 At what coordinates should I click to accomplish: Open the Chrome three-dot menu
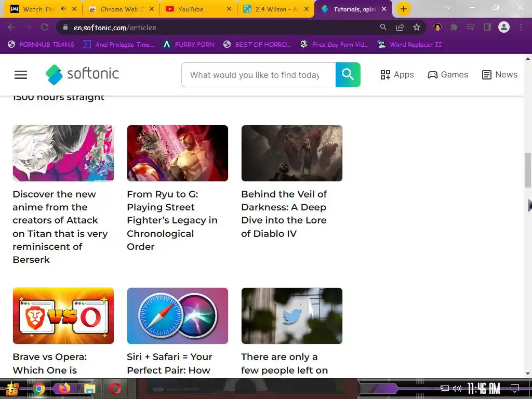(x=521, y=27)
